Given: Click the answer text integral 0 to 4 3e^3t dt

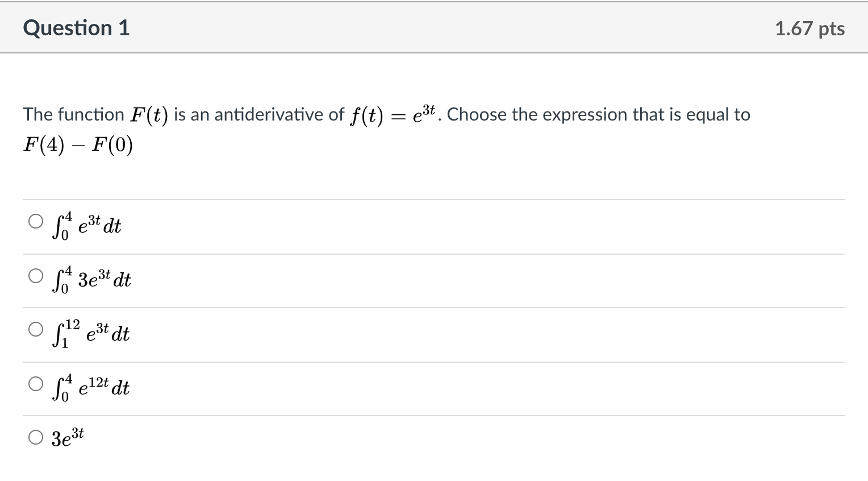Looking at the screenshot, I should 91,279.
